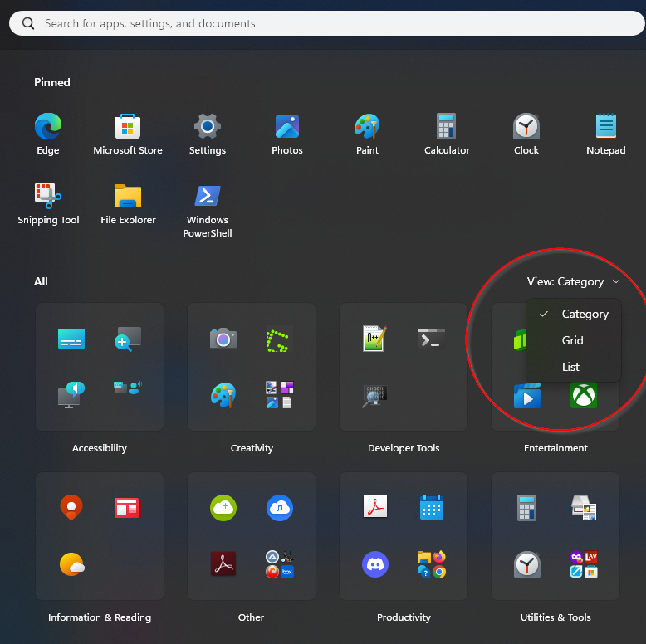Open Clock inside Utilities & Tools
The width and height of the screenshot is (646, 644).
[x=527, y=564]
